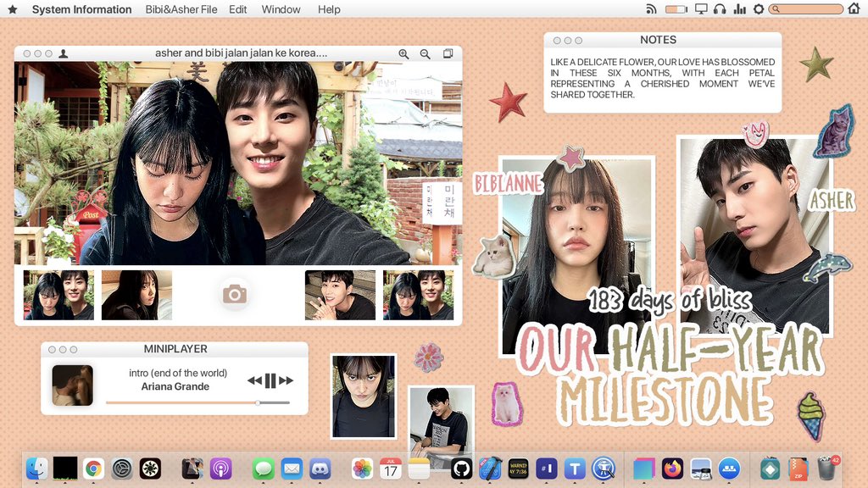The image size is (868, 488).
Task: Click the headphones icon in the menu bar
Action: 720,8
